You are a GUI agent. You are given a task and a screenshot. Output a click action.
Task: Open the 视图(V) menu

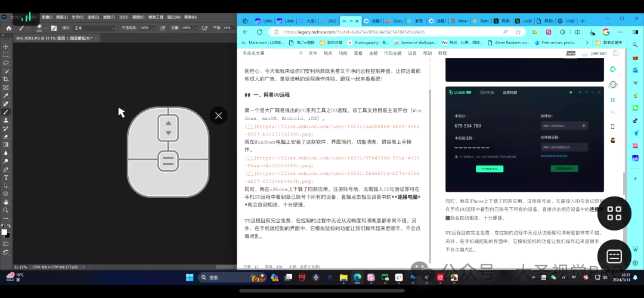(138, 17)
